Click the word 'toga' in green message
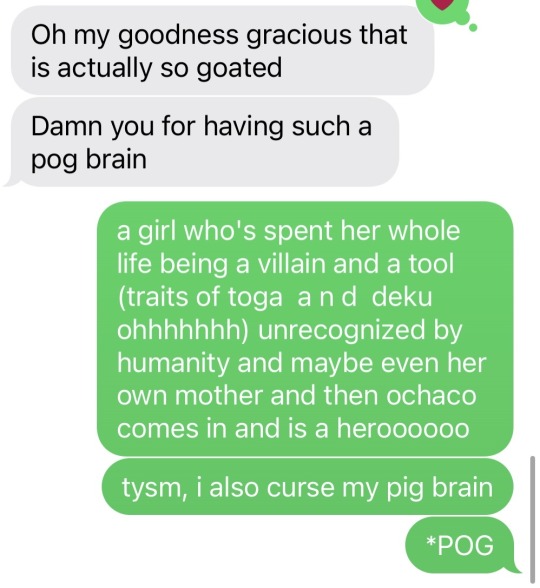The image size is (540, 588). [x=255, y=298]
